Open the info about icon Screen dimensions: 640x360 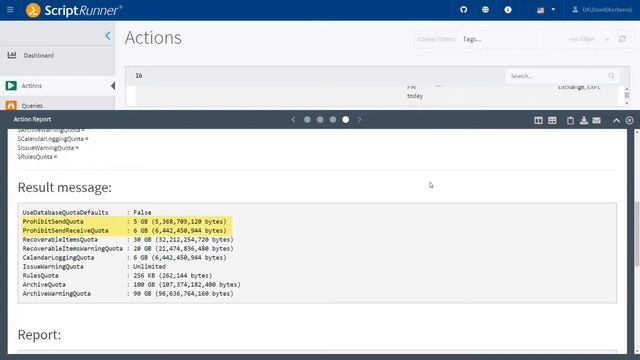click(x=508, y=9)
